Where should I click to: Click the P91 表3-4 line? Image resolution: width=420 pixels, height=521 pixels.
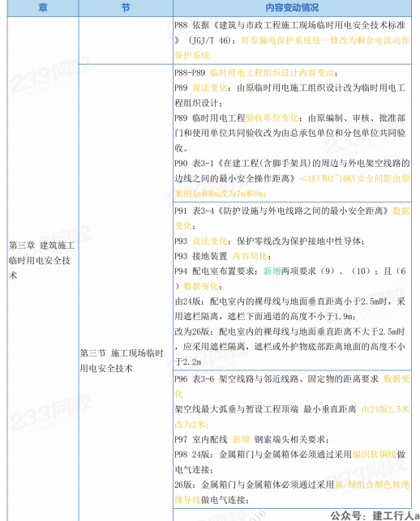[x=292, y=211]
